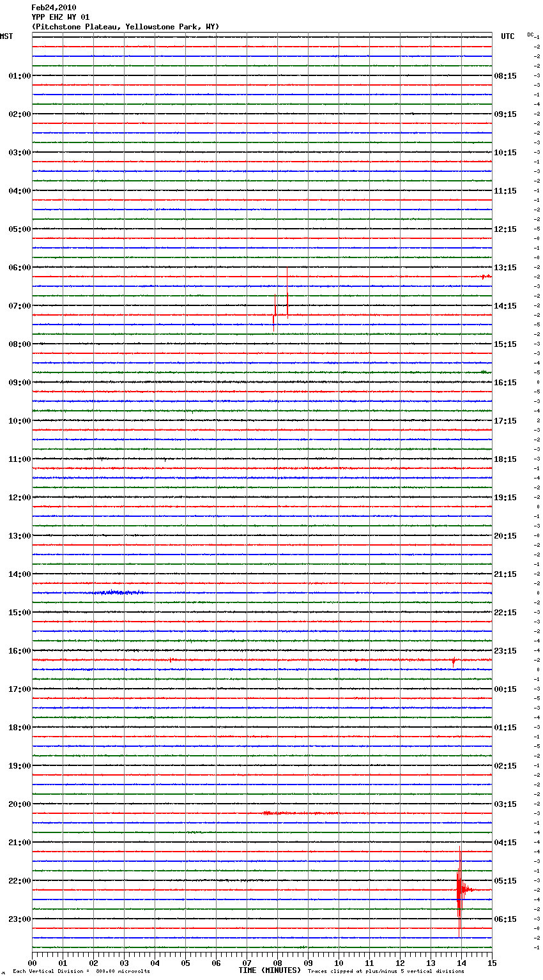Select the station code YPP EHZ WY 01
Screen dimensions: 543x980
[61, 17]
